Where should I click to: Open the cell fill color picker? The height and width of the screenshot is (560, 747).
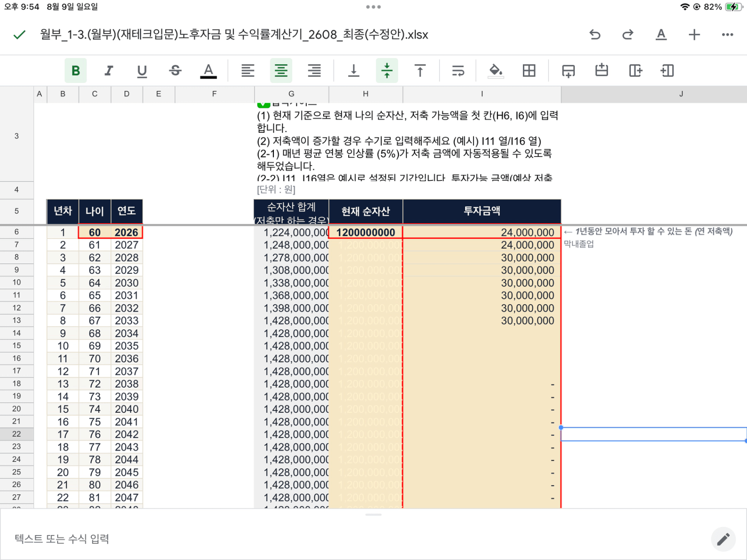click(495, 70)
